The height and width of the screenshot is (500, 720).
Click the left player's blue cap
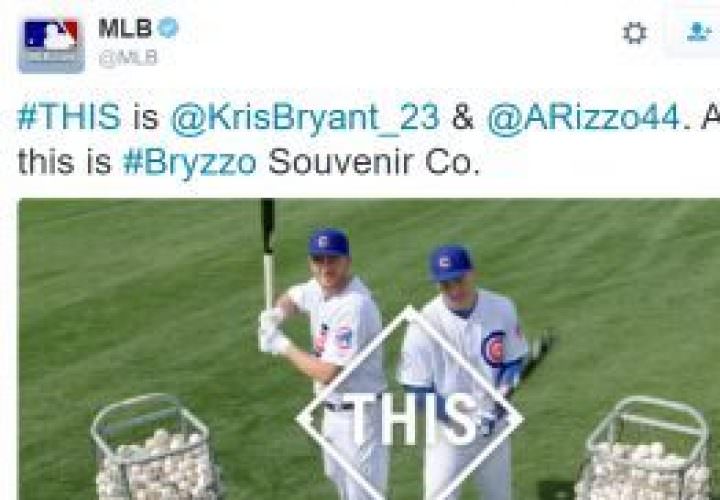click(329, 243)
